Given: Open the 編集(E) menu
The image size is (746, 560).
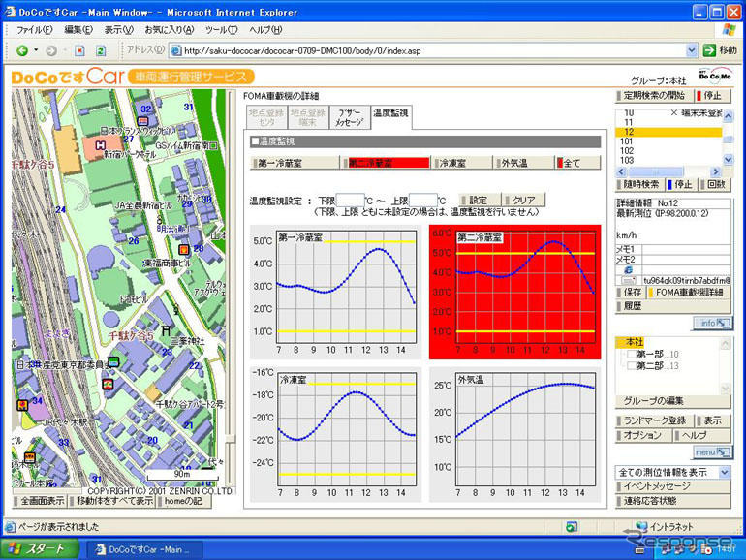Looking at the screenshot, I should pyautogui.click(x=78, y=29).
